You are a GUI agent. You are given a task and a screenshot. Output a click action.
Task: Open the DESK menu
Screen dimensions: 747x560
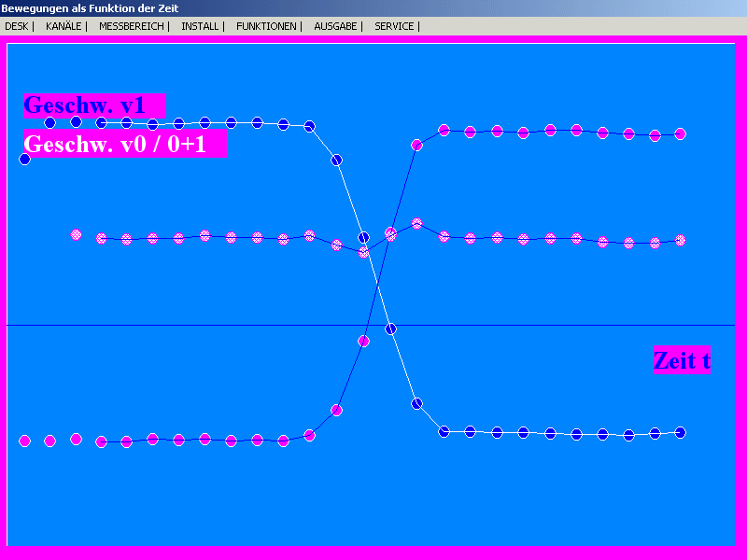[16, 26]
